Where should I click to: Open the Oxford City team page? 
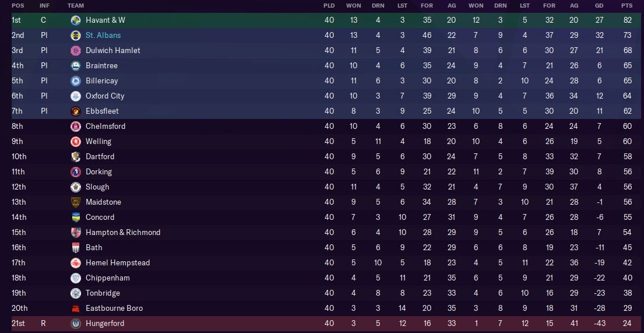105,96
